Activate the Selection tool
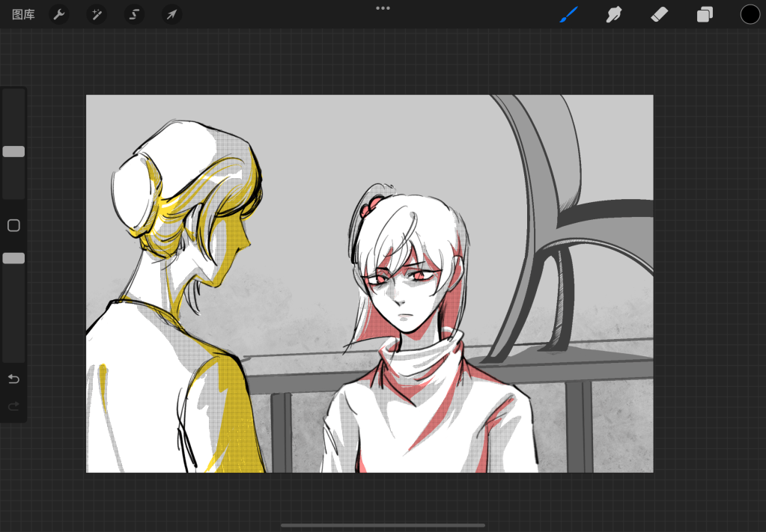This screenshot has width=766, height=532. tap(134, 14)
